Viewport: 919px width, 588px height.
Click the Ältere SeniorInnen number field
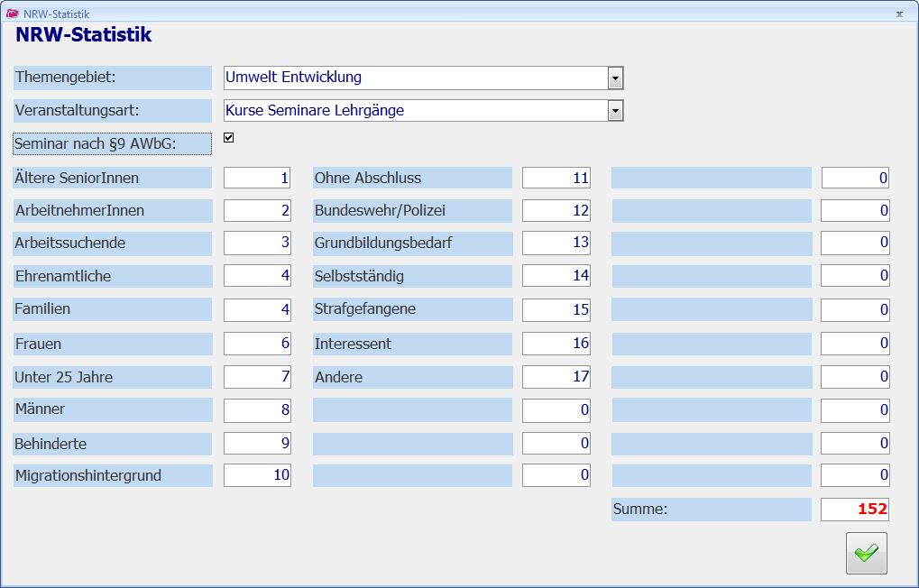pyautogui.click(x=257, y=178)
